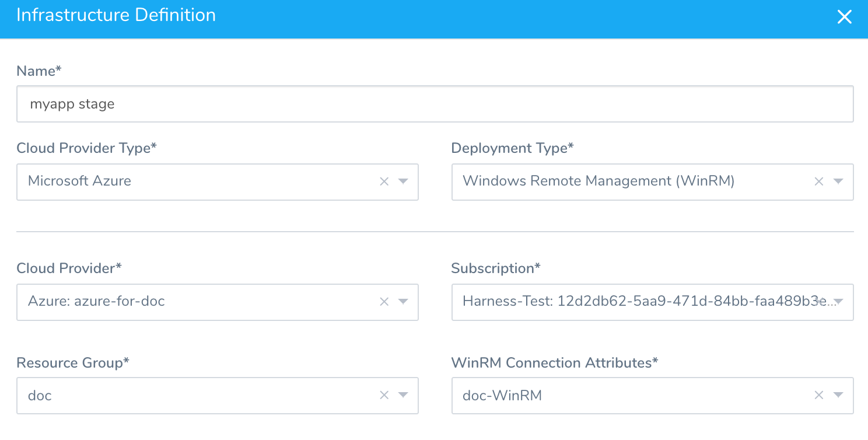868x440 pixels.
Task: Open the Resource Group dropdown arrow
Action: pos(402,395)
